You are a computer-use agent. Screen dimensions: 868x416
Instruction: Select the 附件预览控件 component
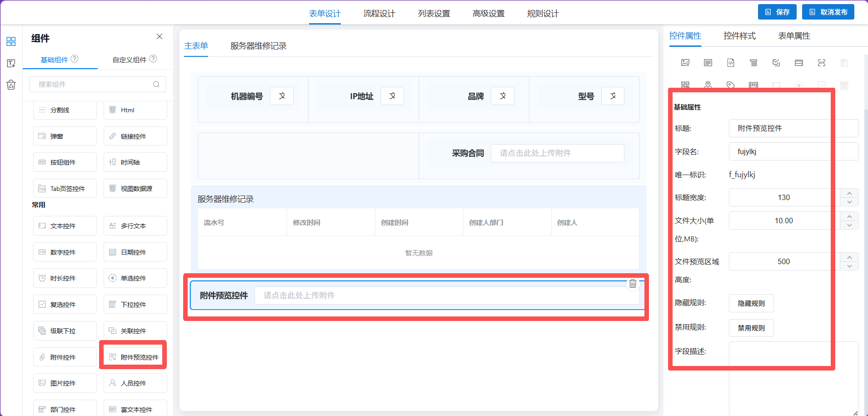[135, 357]
